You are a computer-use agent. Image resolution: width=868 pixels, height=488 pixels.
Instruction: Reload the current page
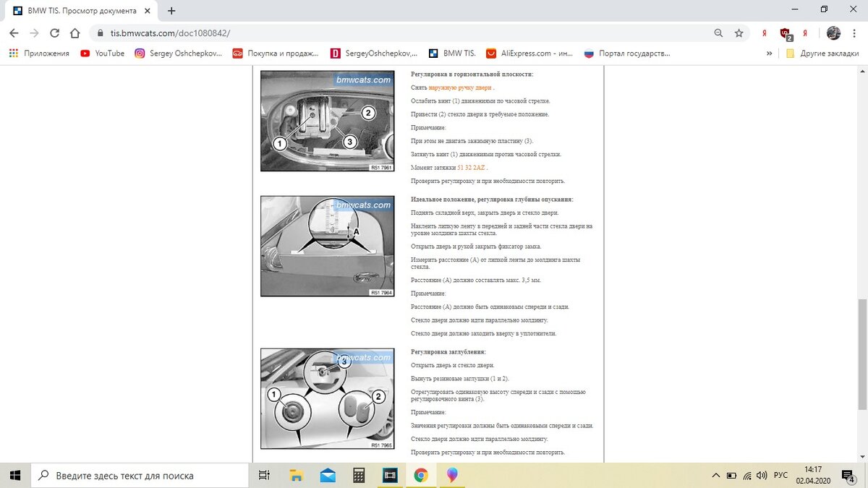point(54,33)
